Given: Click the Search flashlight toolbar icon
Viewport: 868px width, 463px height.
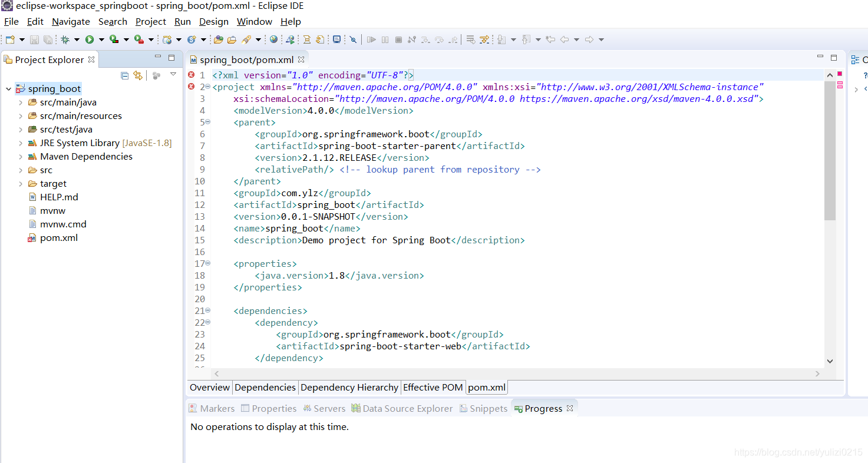Looking at the screenshot, I should point(246,39).
